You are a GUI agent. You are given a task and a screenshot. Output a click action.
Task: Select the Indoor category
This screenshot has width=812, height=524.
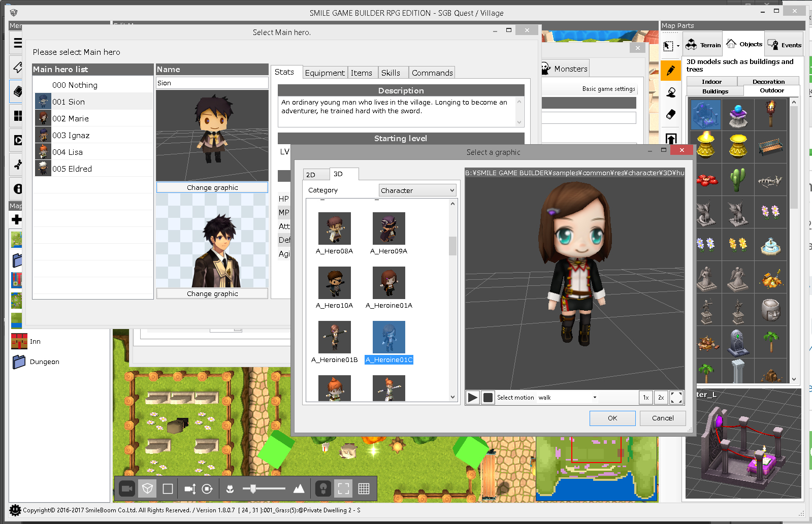(712, 81)
